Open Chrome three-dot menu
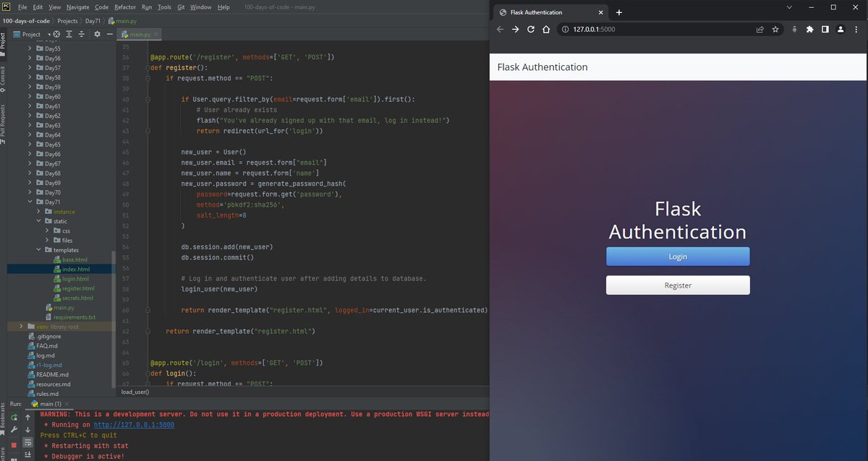 coord(856,30)
